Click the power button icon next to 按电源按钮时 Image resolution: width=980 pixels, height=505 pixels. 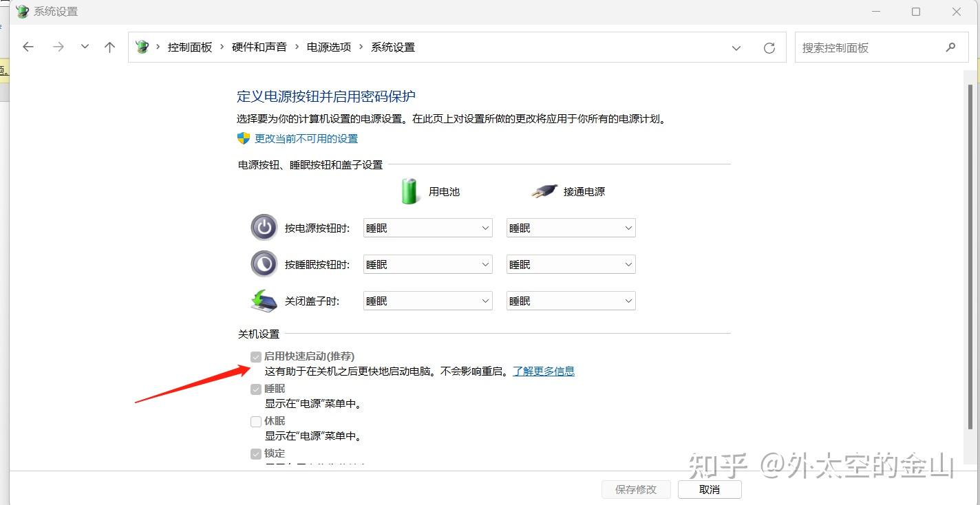point(264,227)
